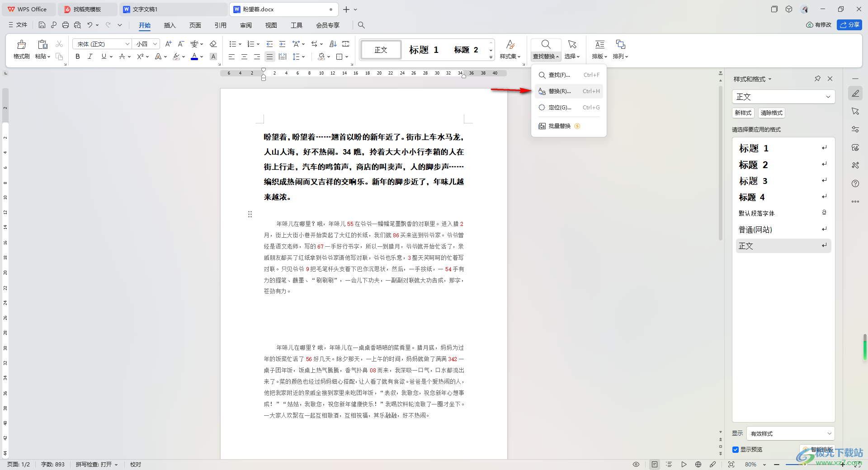
Task: Click the 新样式 button
Action: pos(743,113)
